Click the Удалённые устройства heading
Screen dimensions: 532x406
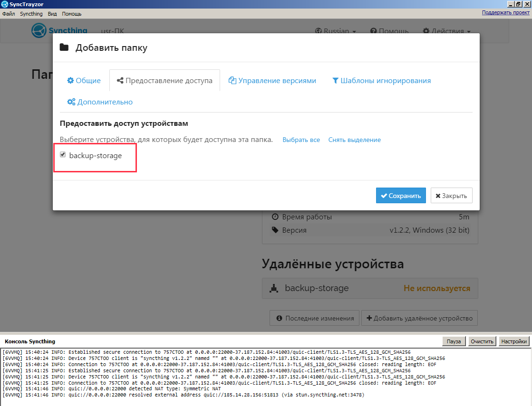click(333, 264)
